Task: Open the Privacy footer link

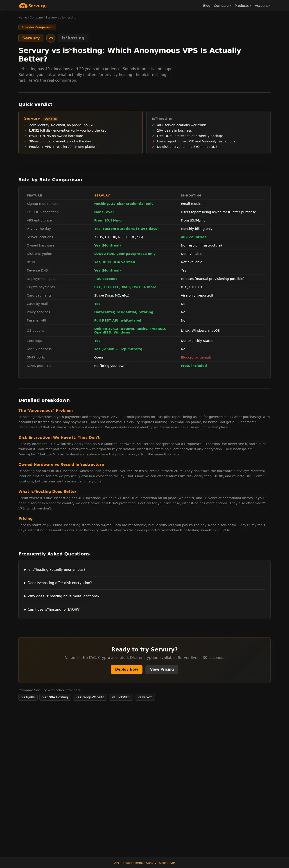Action: 127,863
